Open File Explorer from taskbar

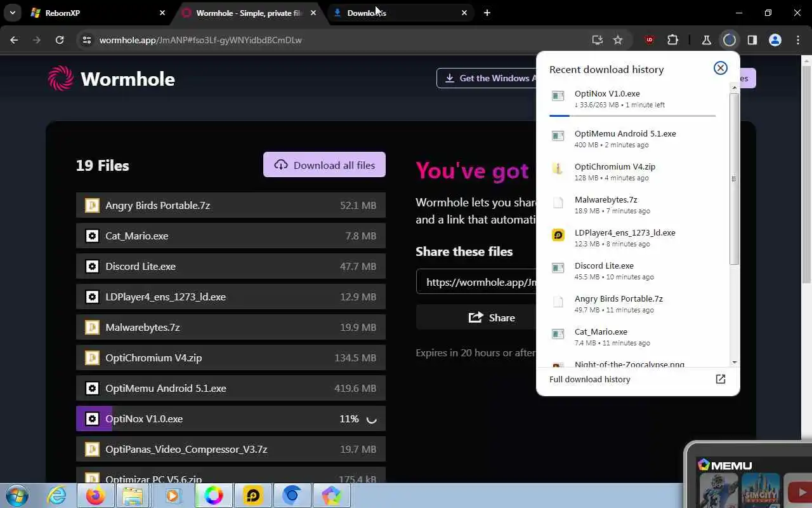point(133,495)
